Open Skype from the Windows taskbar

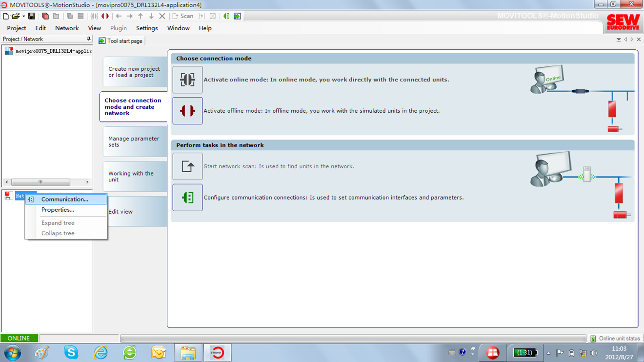(x=71, y=352)
